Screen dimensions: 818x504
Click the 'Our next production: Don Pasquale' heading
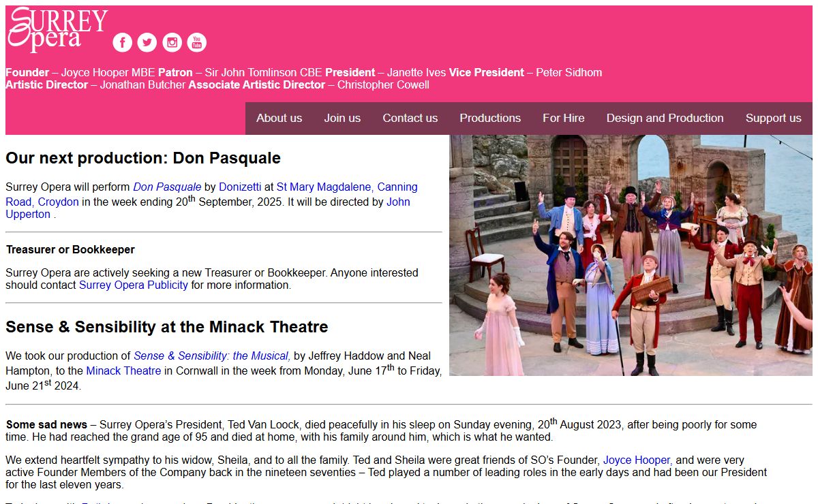pos(143,158)
